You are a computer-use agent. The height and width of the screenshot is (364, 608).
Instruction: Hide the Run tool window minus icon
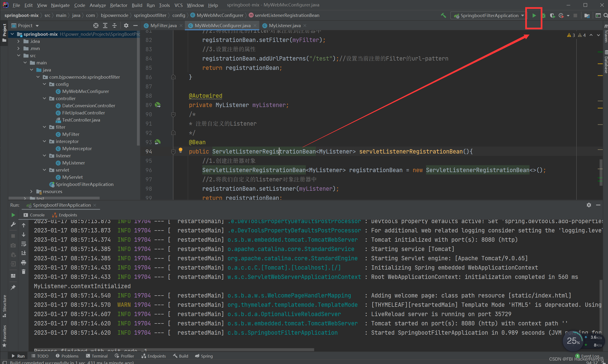[x=598, y=205]
